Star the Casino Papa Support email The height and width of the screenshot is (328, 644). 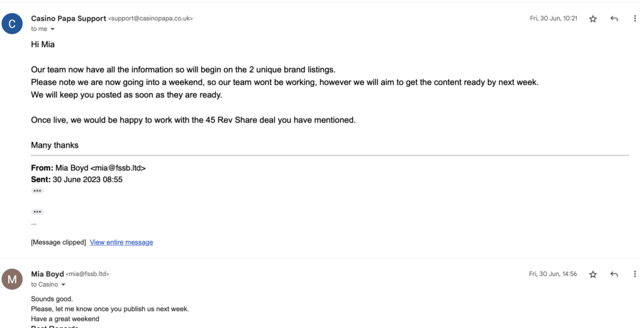pyautogui.click(x=592, y=19)
